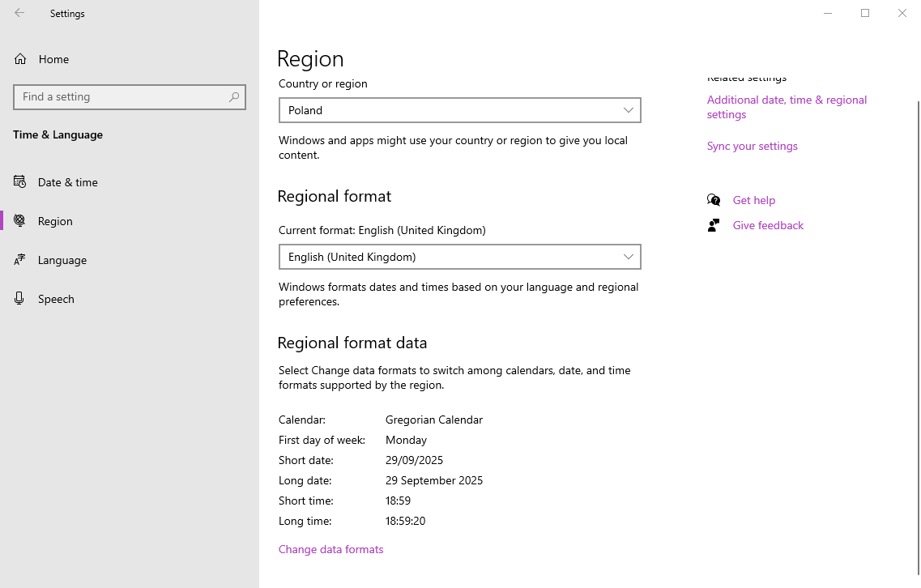Focus the Find a setting search field
Viewport: 921px width, 588px height.
(122, 96)
